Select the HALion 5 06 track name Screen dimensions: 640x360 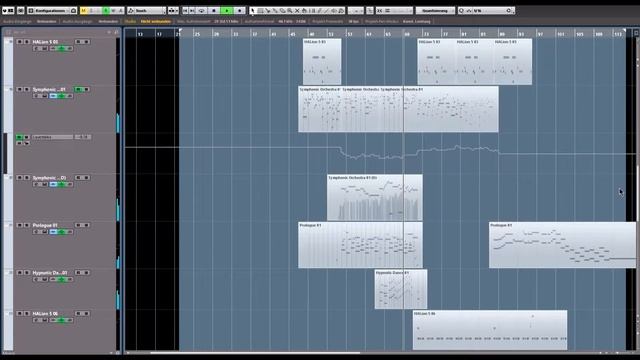click(x=45, y=313)
